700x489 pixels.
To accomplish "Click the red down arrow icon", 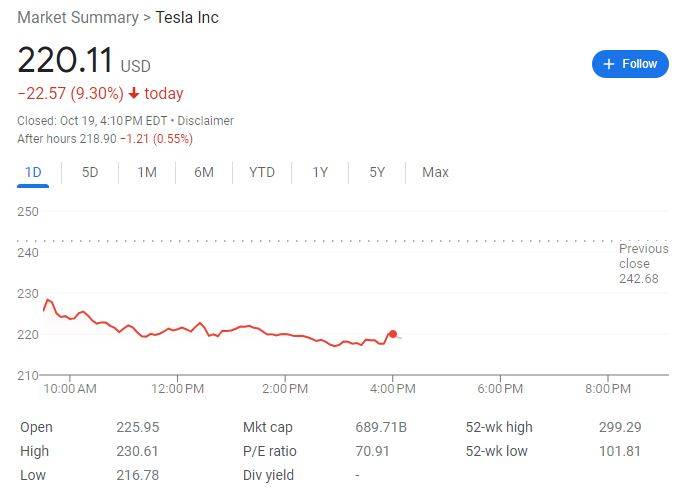I will [134, 94].
